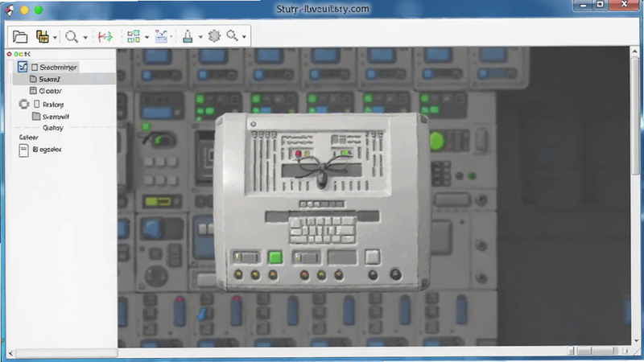Tick small square box beside blue checkbox
Image resolution: width=644 pixels, height=362 pixels.
35,67
